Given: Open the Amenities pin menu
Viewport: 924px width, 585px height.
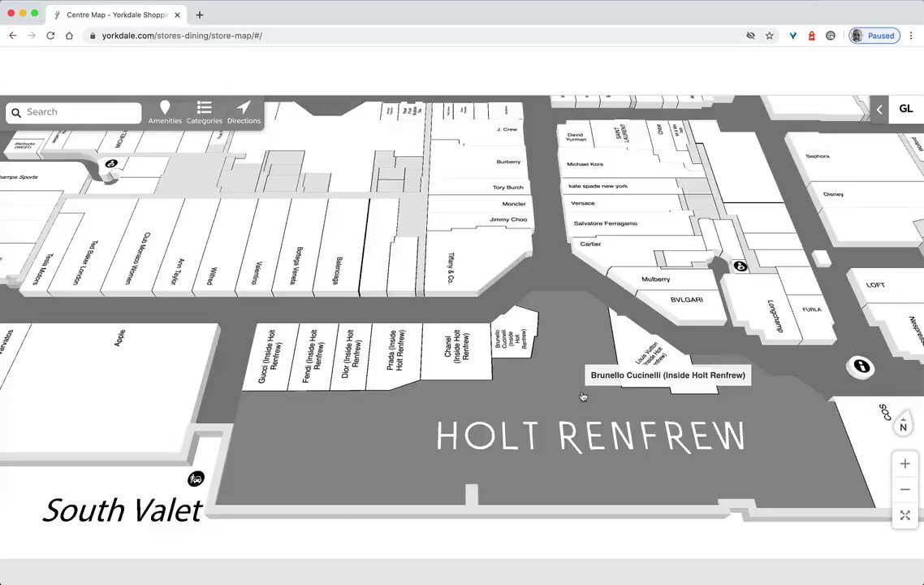Looking at the screenshot, I should [x=165, y=112].
